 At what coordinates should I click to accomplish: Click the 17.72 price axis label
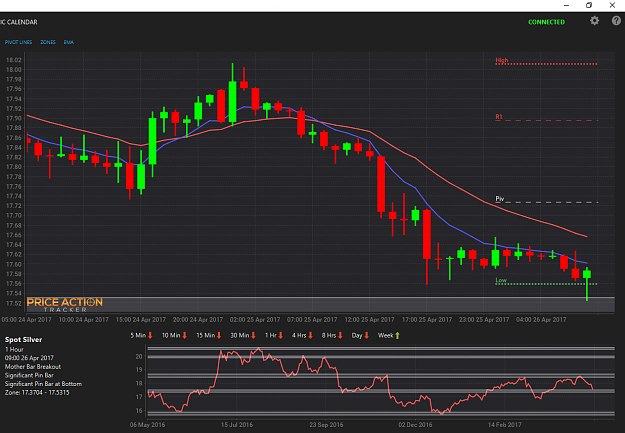14,206
